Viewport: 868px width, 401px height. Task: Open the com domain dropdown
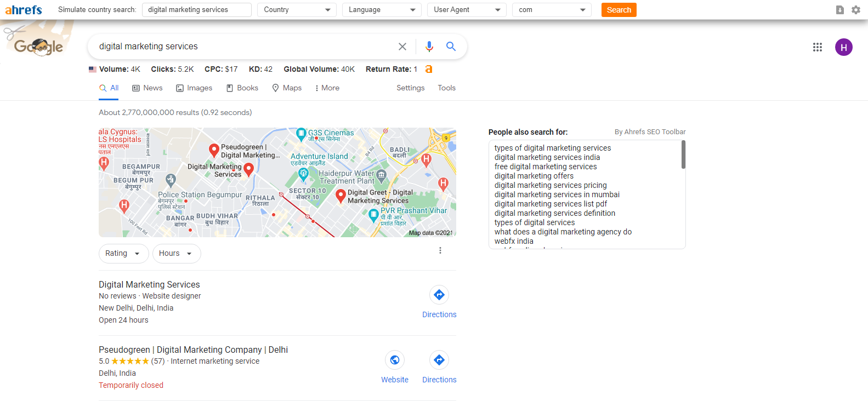pos(552,10)
